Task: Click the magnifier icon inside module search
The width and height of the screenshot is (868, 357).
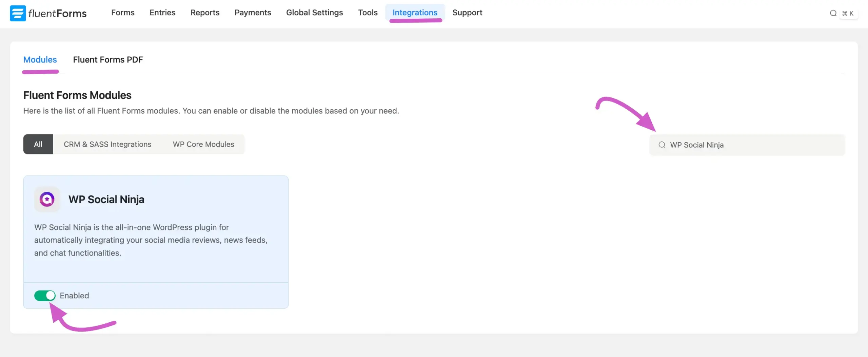Action: 662,145
